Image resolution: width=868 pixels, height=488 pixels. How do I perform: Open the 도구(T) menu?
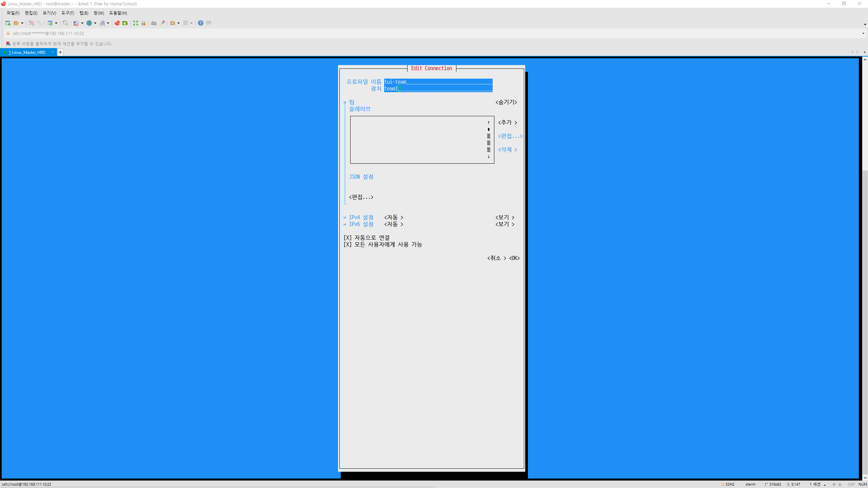(67, 13)
